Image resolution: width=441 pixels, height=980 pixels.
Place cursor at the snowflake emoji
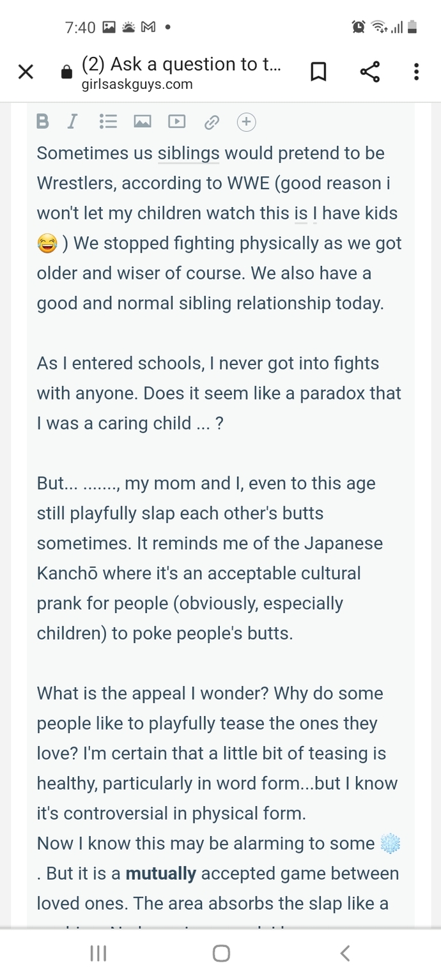tap(390, 844)
